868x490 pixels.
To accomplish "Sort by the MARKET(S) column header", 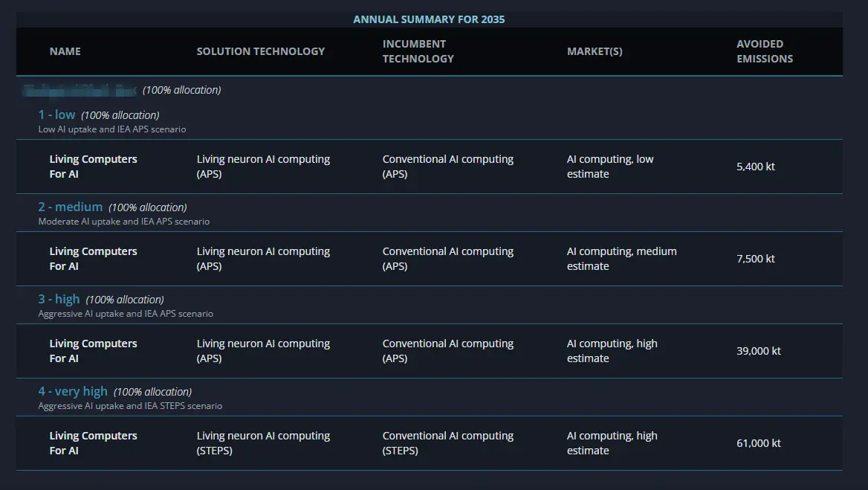I will [595, 51].
